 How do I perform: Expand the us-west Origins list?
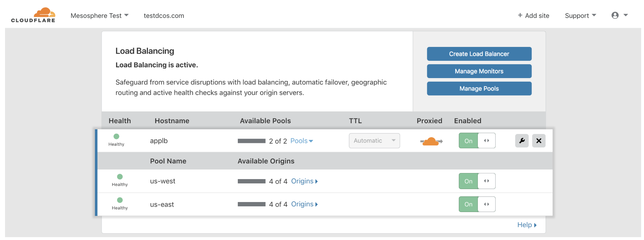coord(304,181)
